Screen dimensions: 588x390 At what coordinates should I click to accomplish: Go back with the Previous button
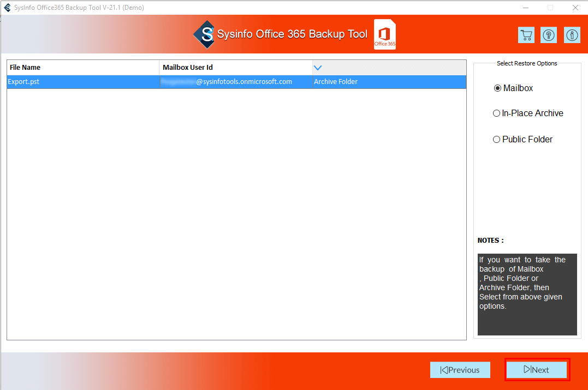coord(460,370)
